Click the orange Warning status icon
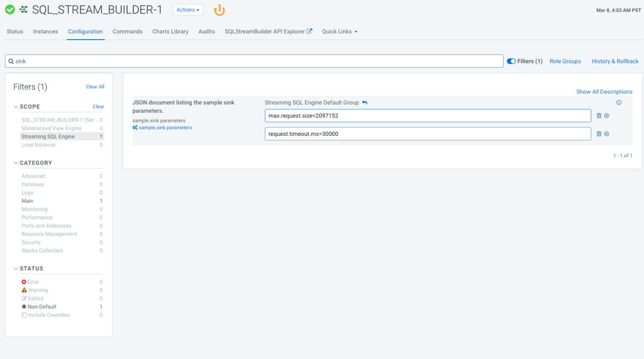The height and width of the screenshot is (359, 644). coord(24,290)
